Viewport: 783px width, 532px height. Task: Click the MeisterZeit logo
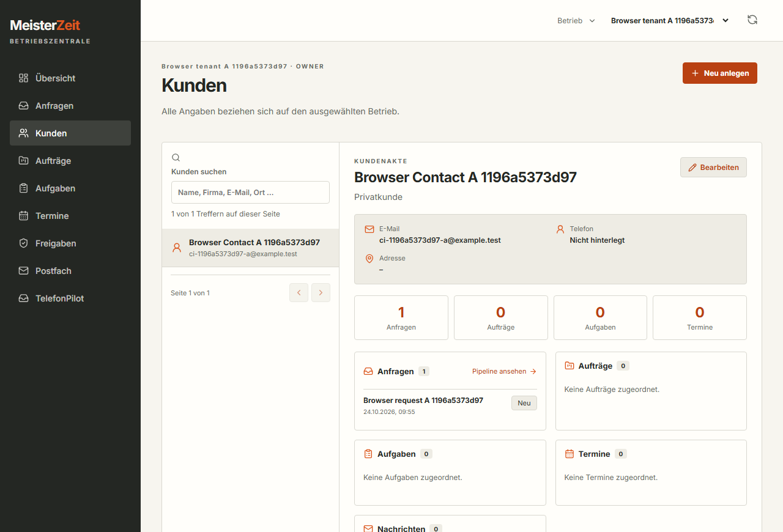point(45,25)
